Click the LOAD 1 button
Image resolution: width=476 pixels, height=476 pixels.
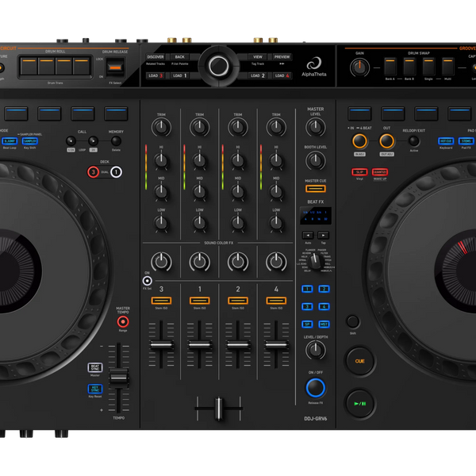coord(180,75)
